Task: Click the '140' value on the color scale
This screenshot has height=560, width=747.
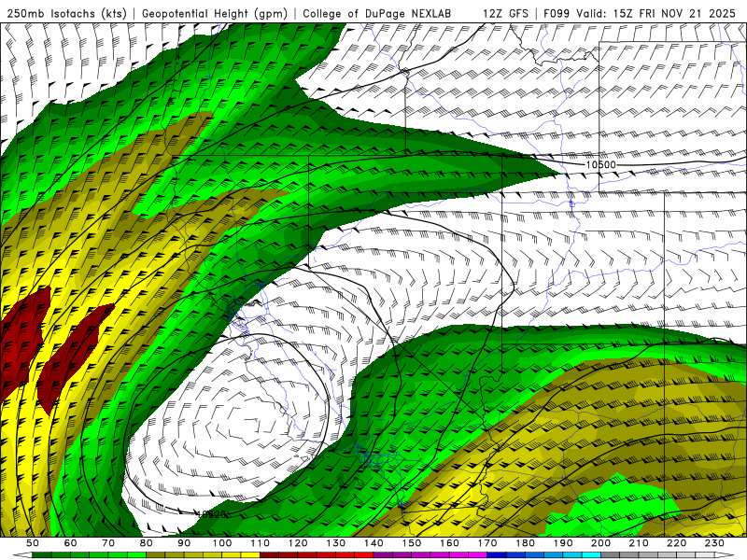Action: point(373,543)
